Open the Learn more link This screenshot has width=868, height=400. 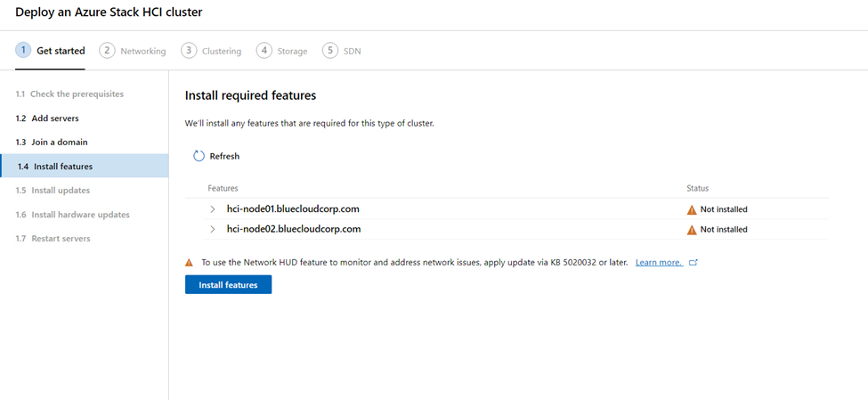pos(659,263)
